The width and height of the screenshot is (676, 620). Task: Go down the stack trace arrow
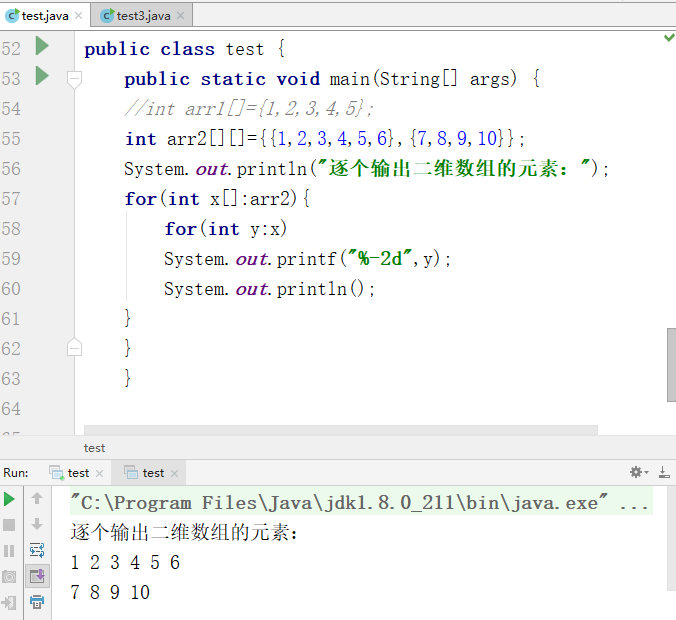click(37, 524)
